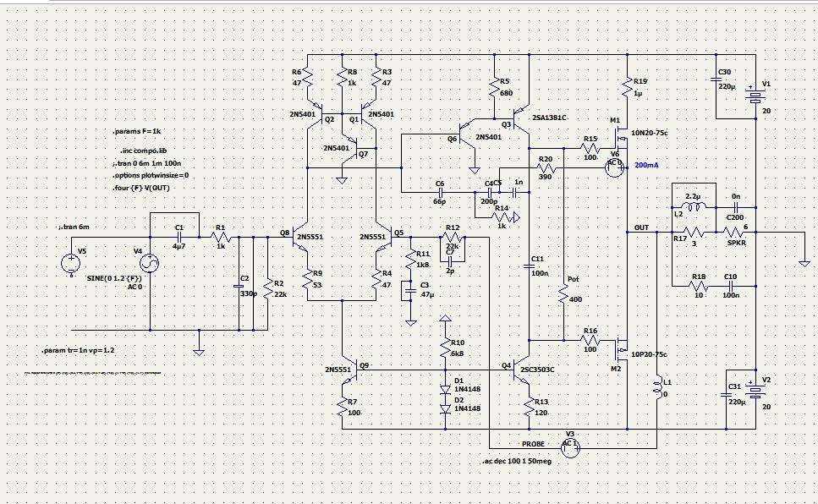Click '.ac dec 100 1 50meg' directive
Screen dimensions: 818x504
pyautogui.click(x=517, y=462)
